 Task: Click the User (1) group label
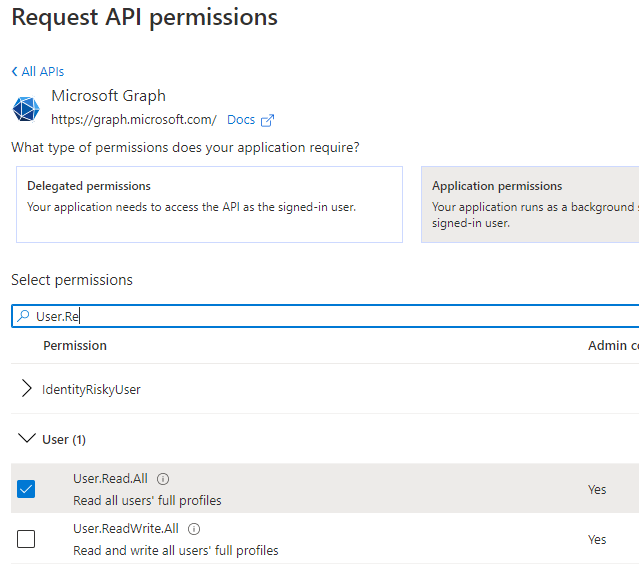coord(64,439)
